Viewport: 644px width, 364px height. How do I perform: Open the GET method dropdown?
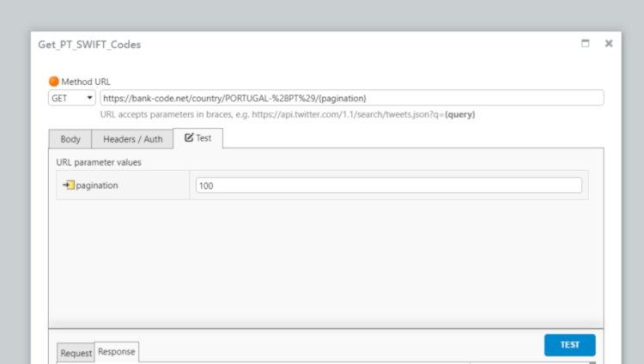[72, 98]
